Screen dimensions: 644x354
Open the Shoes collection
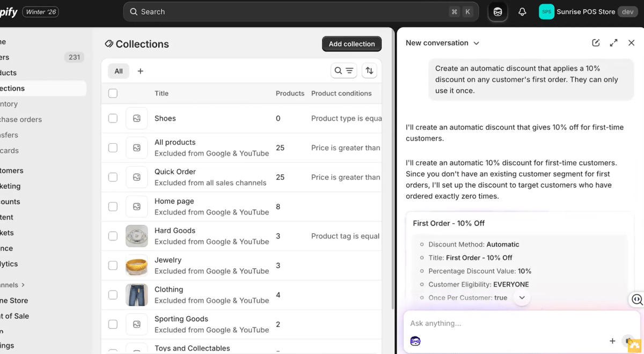tap(165, 119)
